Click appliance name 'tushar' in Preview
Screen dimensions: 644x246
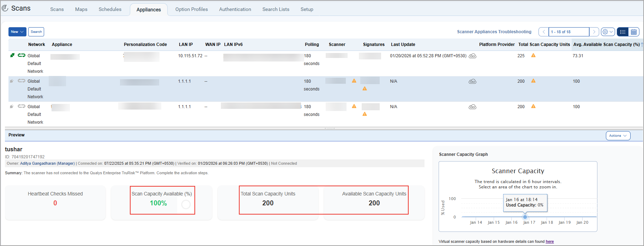(13, 149)
